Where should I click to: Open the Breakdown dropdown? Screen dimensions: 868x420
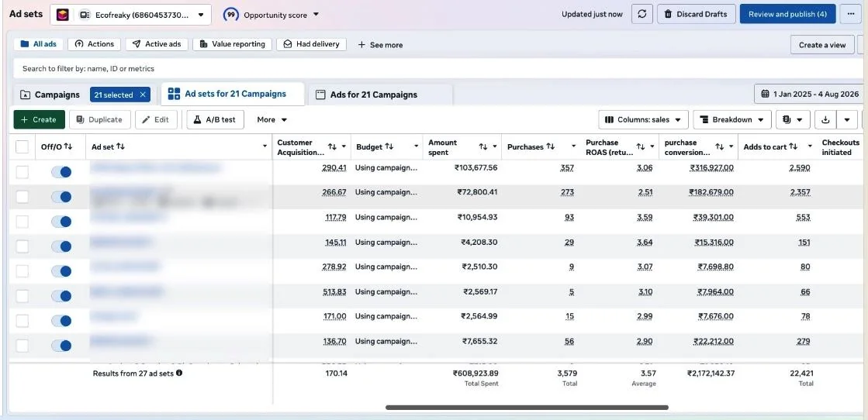(x=731, y=119)
